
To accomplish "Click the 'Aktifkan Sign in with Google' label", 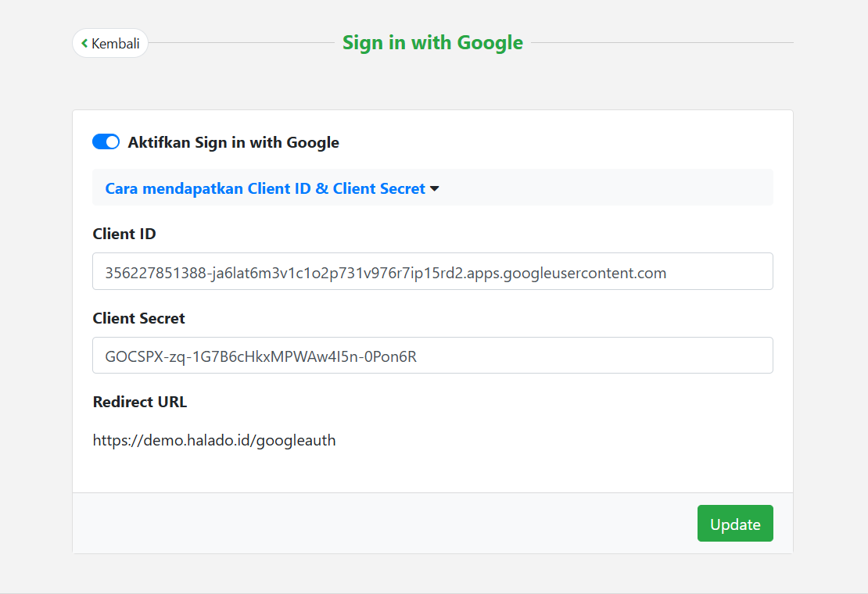I will coord(233,142).
